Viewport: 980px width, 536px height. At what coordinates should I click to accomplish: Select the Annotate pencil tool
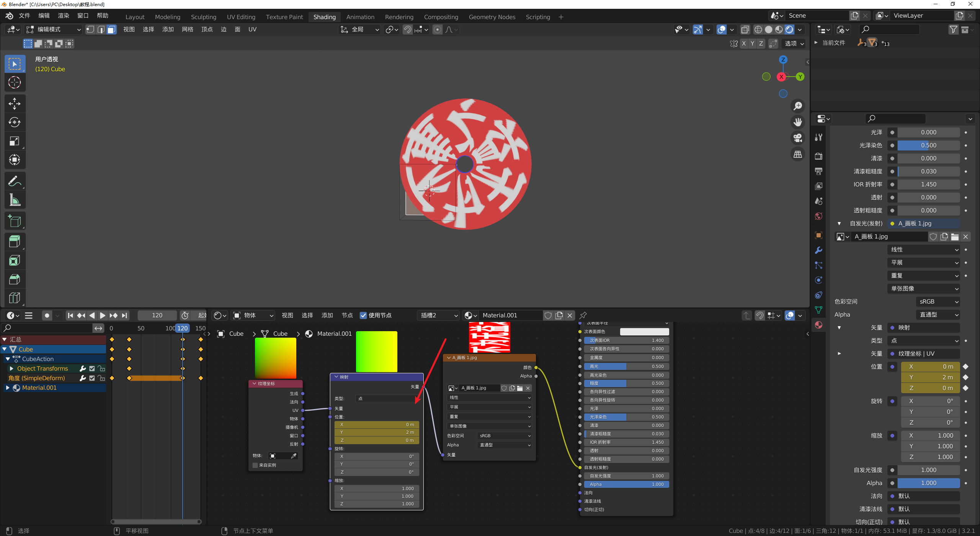click(x=15, y=181)
